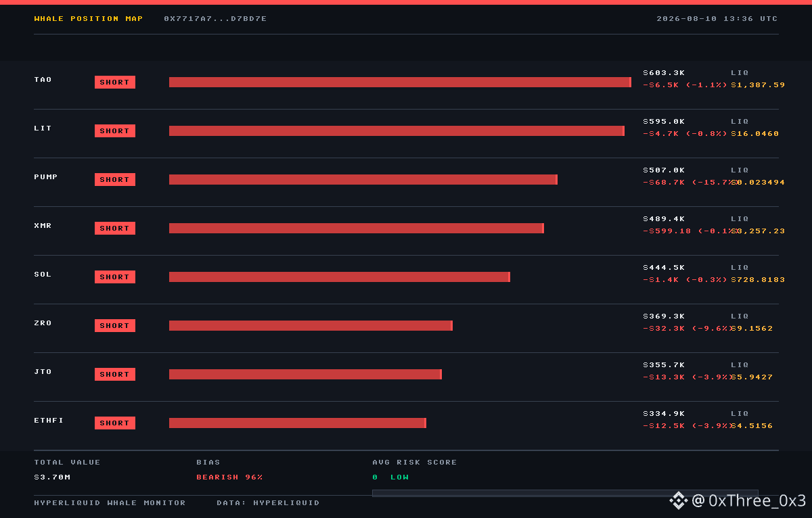This screenshot has height=518, width=812.
Task: Select the LIT ticker label
Action: coord(43,128)
